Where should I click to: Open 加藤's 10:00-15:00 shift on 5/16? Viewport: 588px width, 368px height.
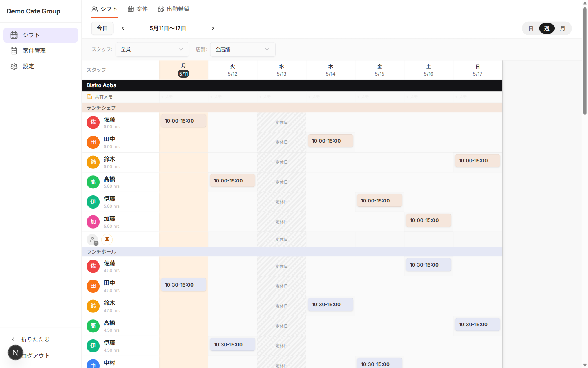pos(428,220)
